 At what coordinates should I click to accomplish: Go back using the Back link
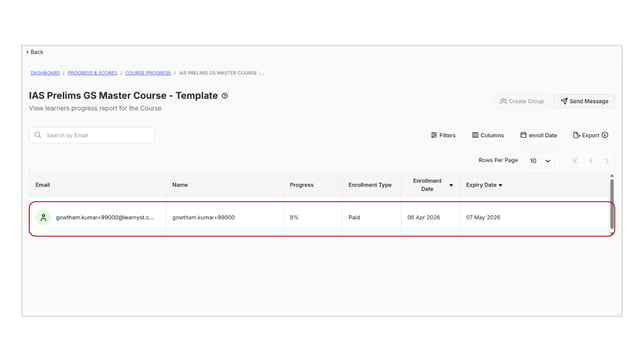coord(34,52)
